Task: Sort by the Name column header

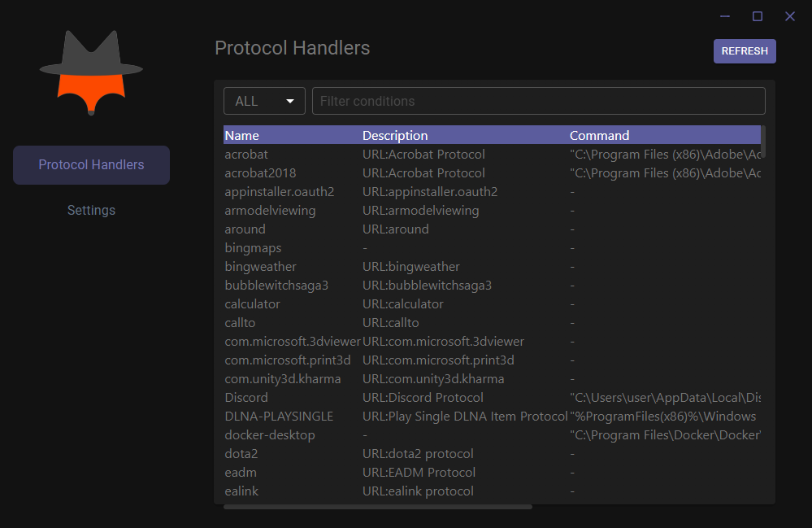Action: pos(242,135)
